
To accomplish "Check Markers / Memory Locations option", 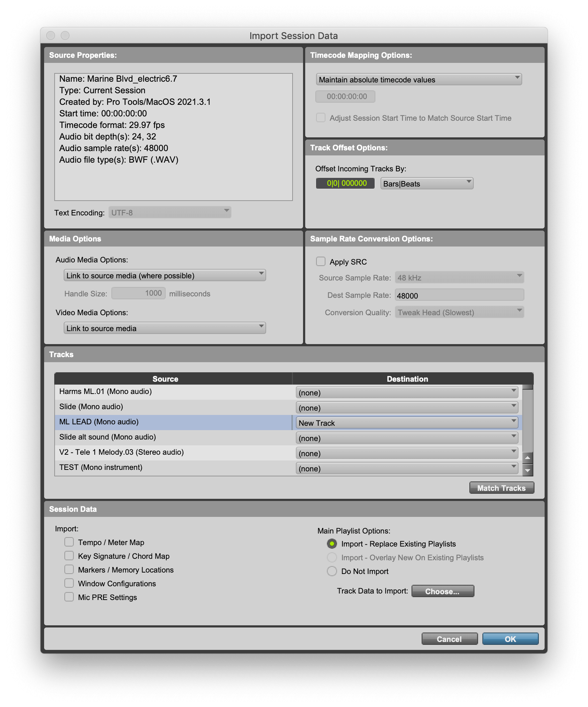I will [x=69, y=569].
